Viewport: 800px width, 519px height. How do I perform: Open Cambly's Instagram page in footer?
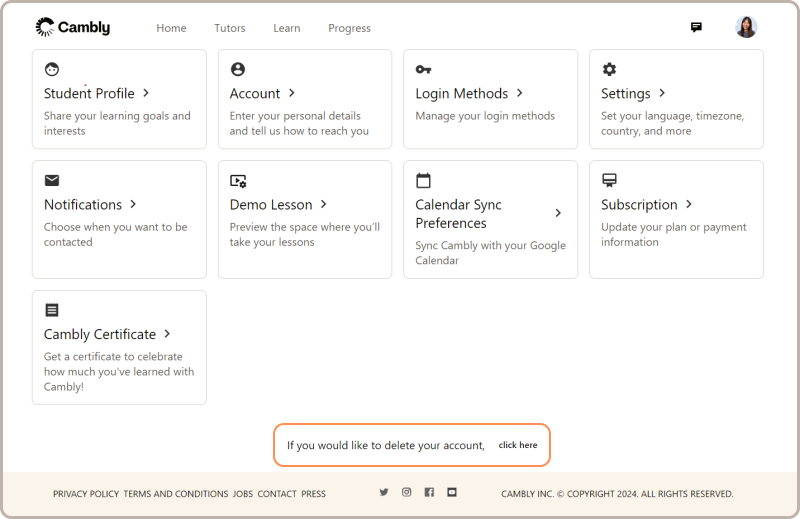(407, 492)
